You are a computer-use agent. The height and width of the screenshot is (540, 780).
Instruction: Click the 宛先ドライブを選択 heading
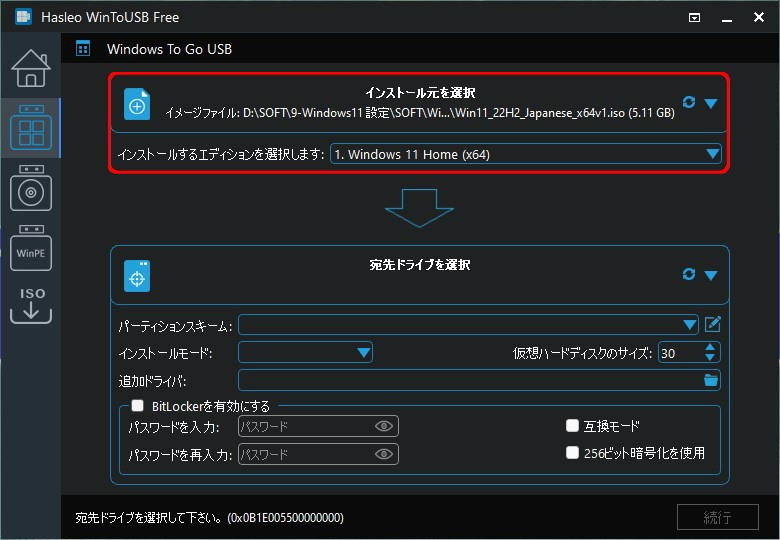(420, 265)
